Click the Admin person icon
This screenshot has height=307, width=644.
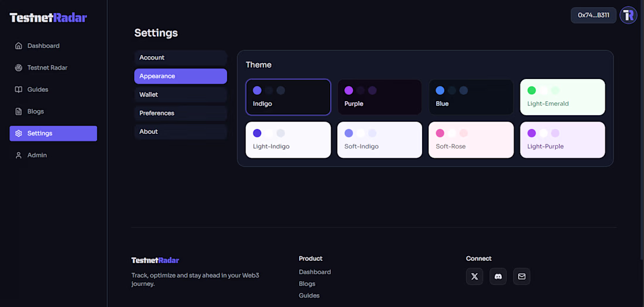[19, 155]
